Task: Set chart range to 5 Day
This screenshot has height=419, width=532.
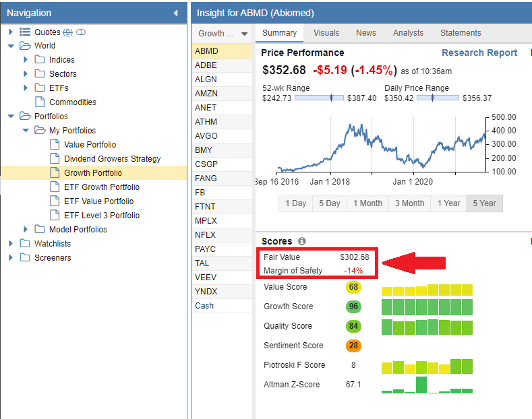Action: (x=330, y=203)
